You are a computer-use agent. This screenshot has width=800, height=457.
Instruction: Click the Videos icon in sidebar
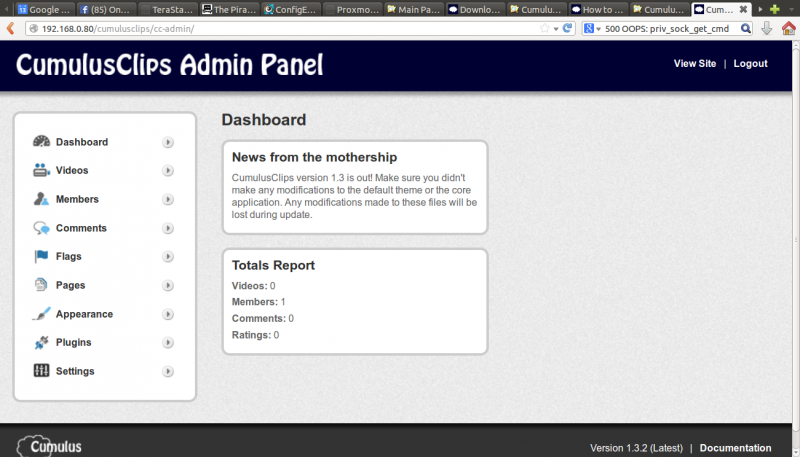41,170
